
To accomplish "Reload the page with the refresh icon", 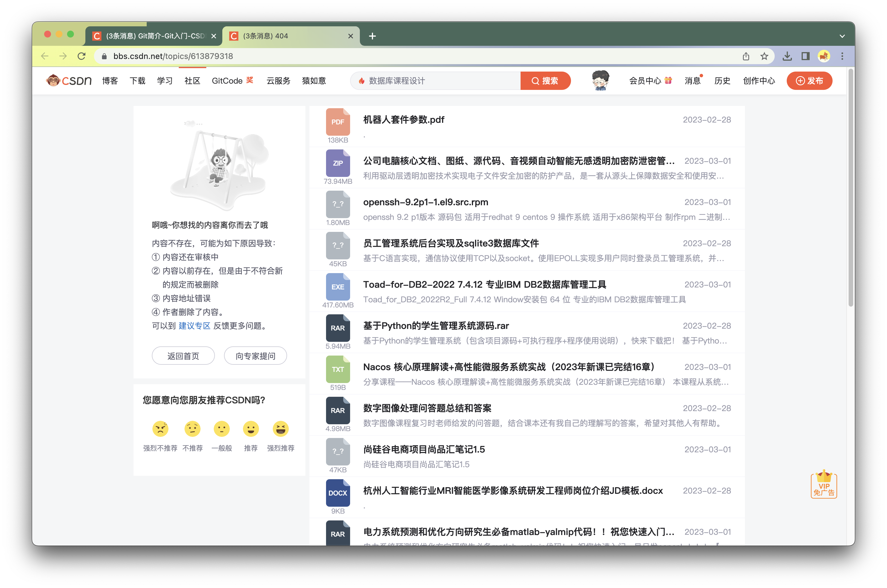I will click(x=81, y=56).
